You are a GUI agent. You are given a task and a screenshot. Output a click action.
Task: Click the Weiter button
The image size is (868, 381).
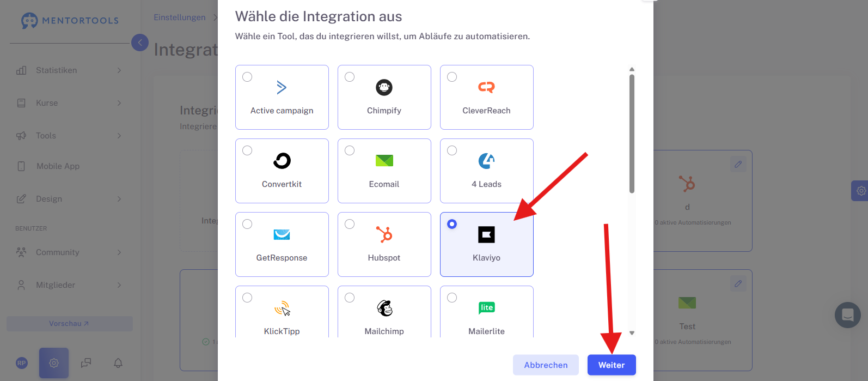point(612,365)
